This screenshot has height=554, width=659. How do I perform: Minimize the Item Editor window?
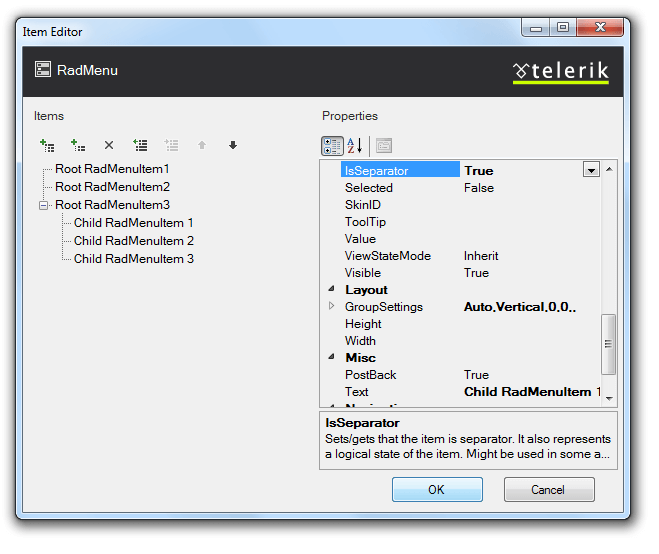point(535,28)
